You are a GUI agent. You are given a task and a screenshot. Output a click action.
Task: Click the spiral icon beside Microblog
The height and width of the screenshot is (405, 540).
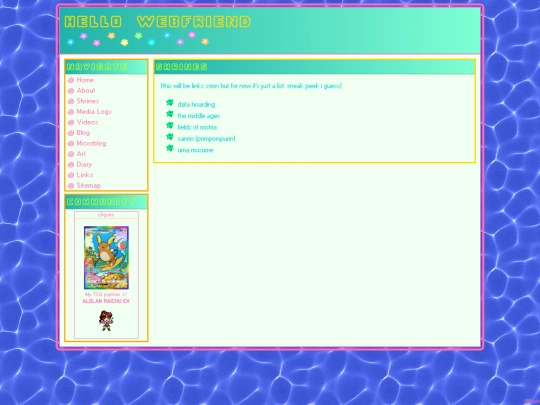tap(71, 144)
